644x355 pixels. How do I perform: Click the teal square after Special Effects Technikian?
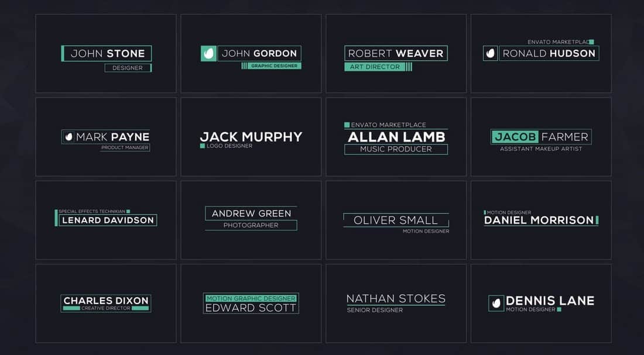click(x=128, y=211)
